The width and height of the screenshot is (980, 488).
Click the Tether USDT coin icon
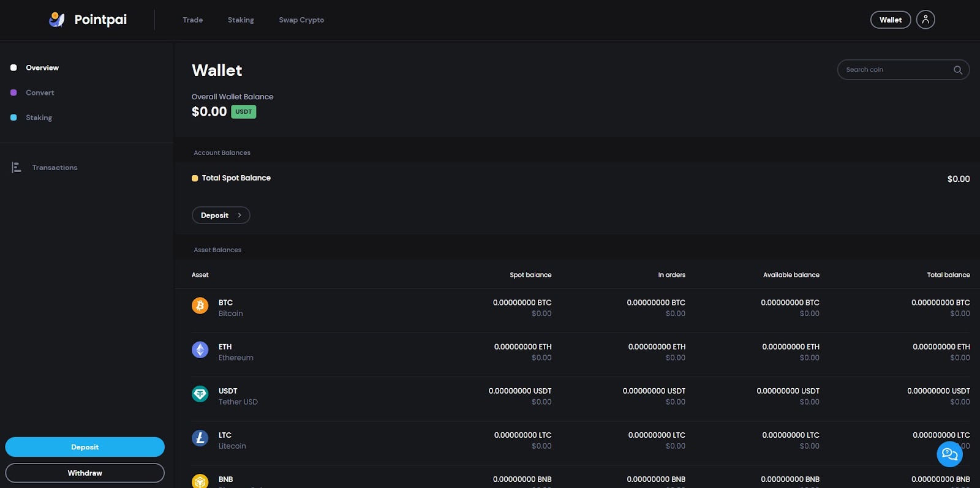point(200,394)
